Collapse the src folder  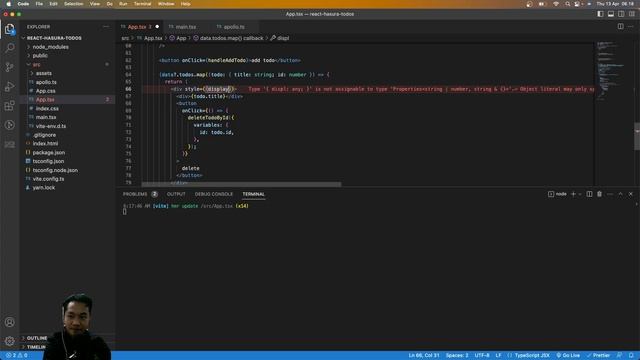coord(36,64)
